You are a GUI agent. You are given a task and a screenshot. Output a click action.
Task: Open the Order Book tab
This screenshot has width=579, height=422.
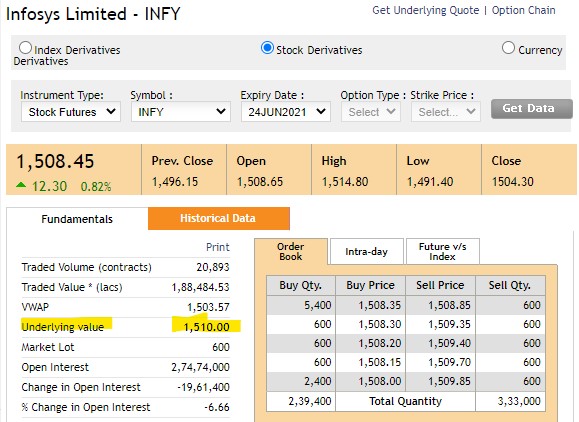tap(291, 251)
